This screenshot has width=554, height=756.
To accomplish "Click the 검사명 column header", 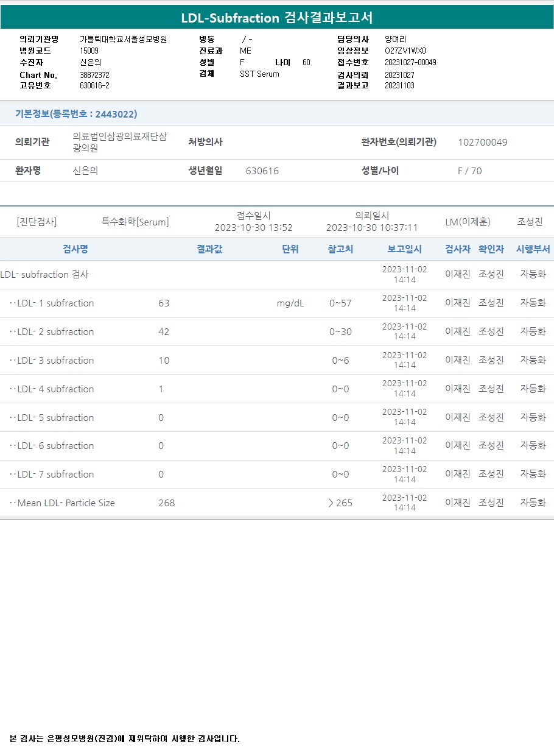I will tap(75, 249).
